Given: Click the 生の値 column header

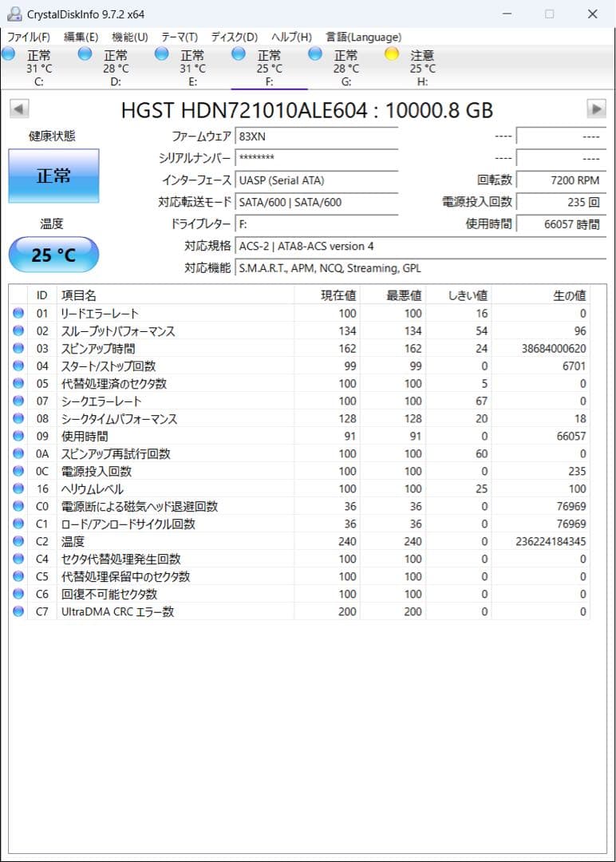Looking at the screenshot, I should 541,295.
